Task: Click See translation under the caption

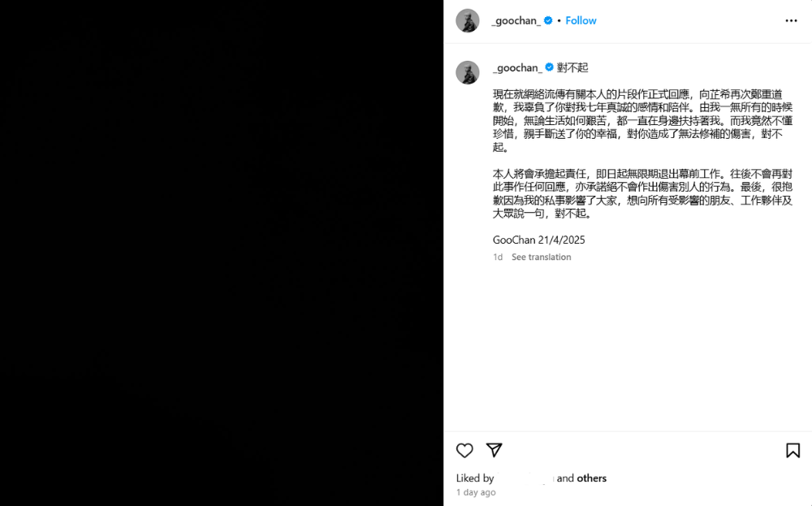Action: [x=541, y=257]
